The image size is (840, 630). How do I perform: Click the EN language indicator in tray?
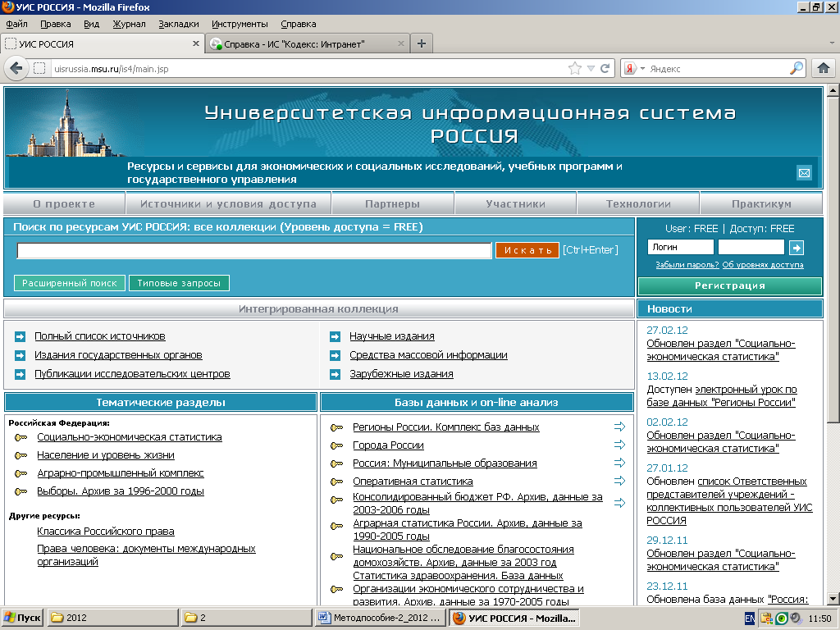(750, 619)
